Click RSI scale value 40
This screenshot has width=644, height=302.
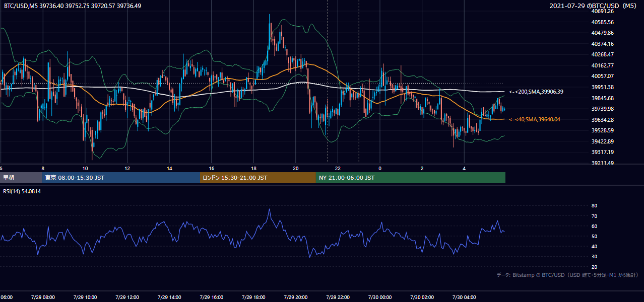pos(594,247)
